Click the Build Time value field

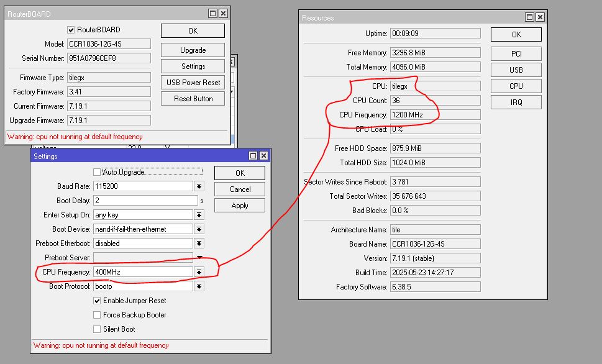pyautogui.click(x=436, y=273)
